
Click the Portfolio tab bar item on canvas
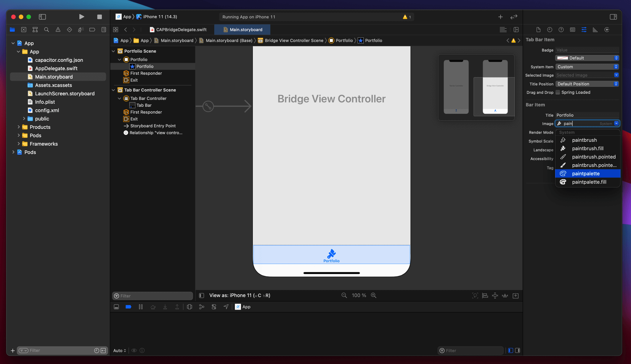tap(331, 255)
